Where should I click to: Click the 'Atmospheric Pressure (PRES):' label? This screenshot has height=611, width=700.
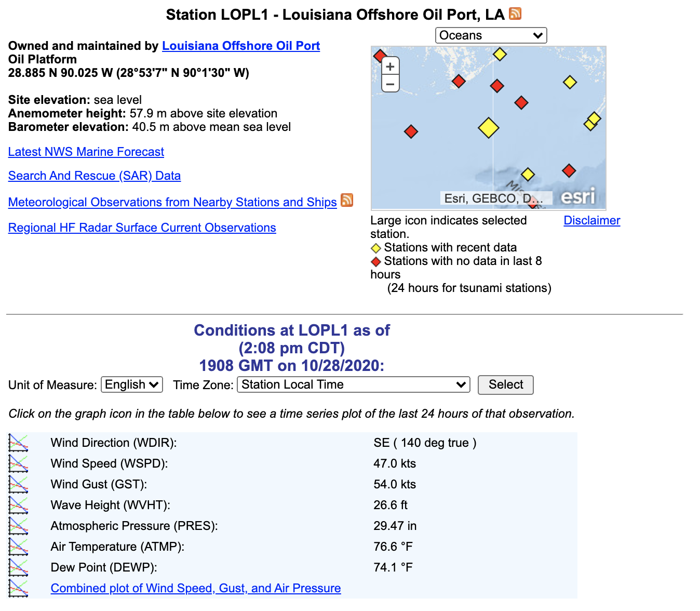tap(134, 526)
